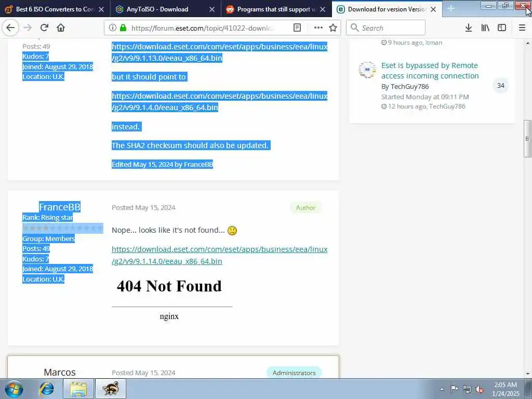This screenshot has height=399, width=532.
Task: Toggle reader view in address bar
Action: 297,28
